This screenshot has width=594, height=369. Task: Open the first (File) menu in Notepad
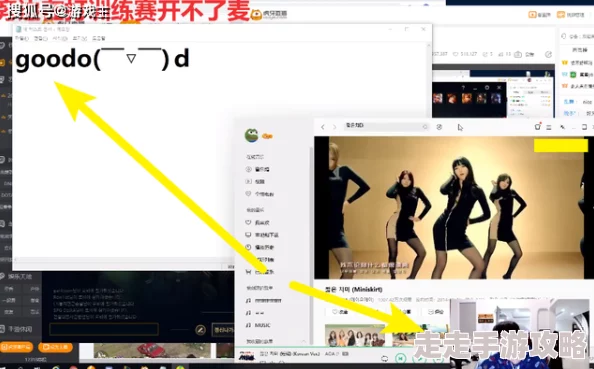pos(22,38)
